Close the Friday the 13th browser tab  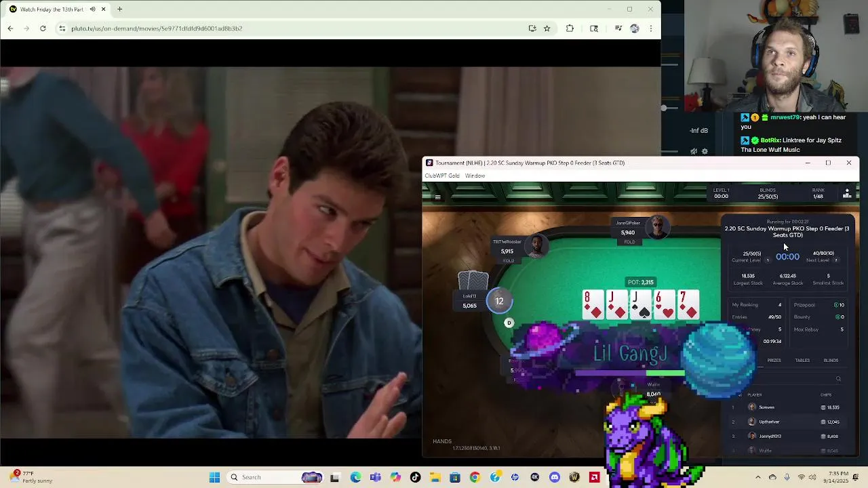(103, 9)
